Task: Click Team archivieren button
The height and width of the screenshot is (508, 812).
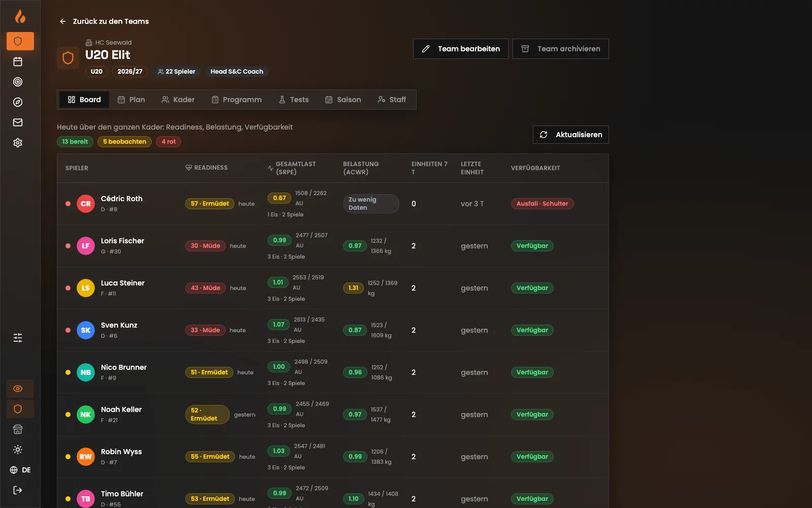Action: point(560,49)
